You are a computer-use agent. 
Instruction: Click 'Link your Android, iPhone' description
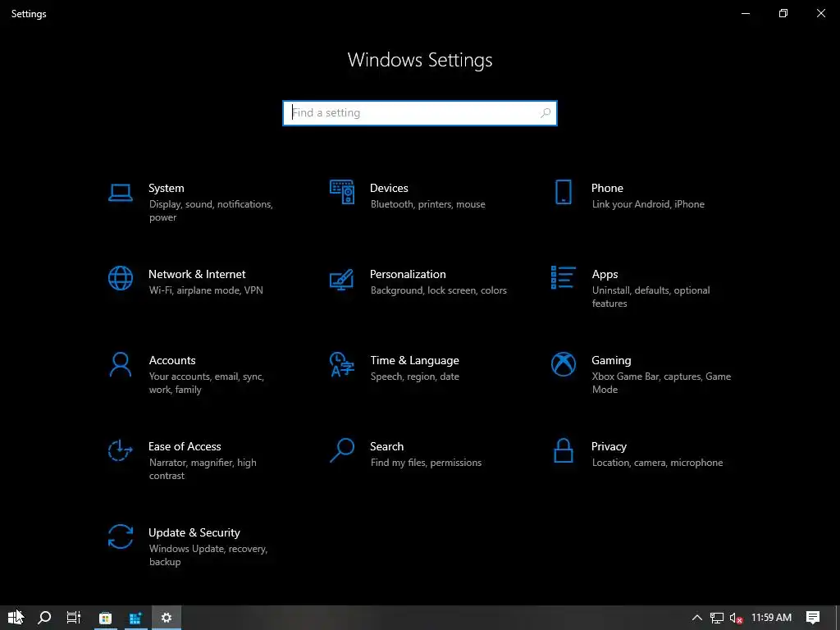pyautogui.click(x=648, y=204)
